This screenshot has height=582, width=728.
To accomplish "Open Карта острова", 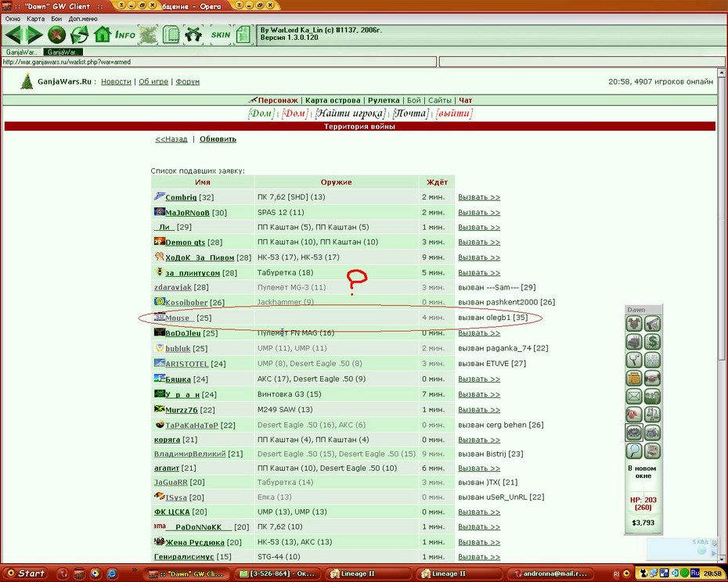I will point(333,100).
